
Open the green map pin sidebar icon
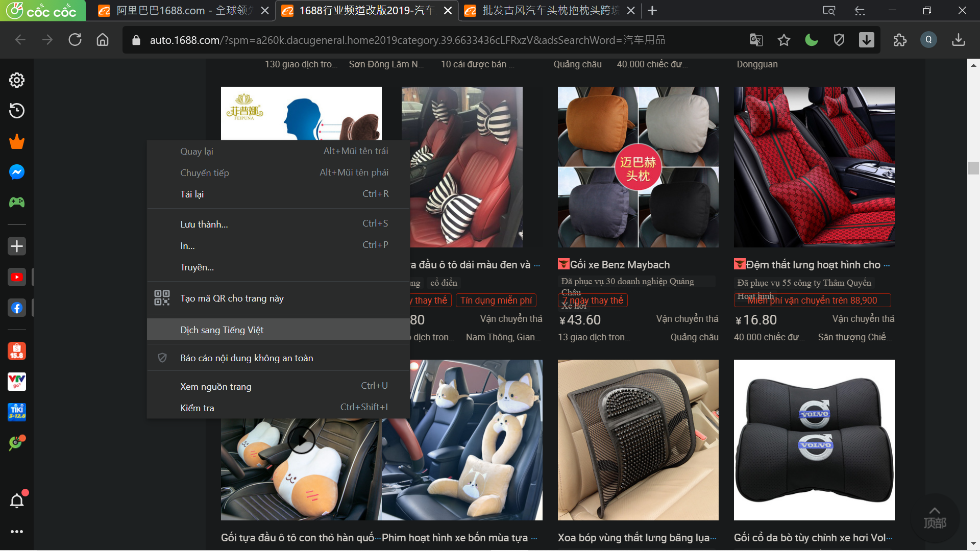17,442
